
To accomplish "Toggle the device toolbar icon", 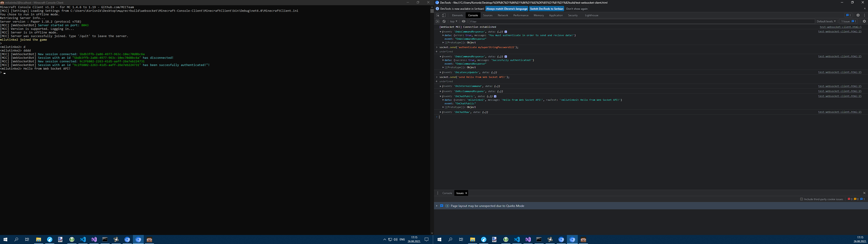I will (444, 15).
